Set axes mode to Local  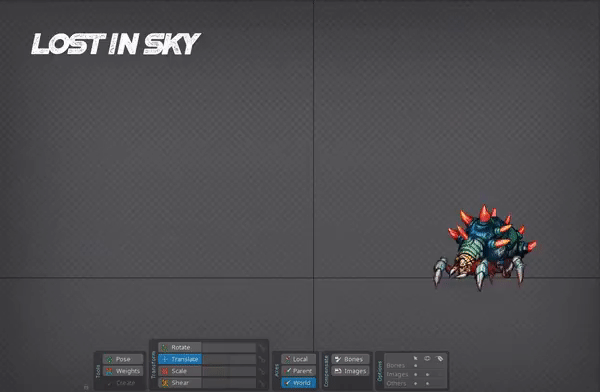point(298,359)
